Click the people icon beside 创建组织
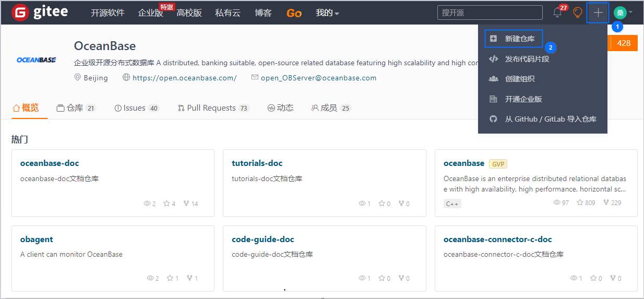The image size is (644, 299). [x=493, y=79]
